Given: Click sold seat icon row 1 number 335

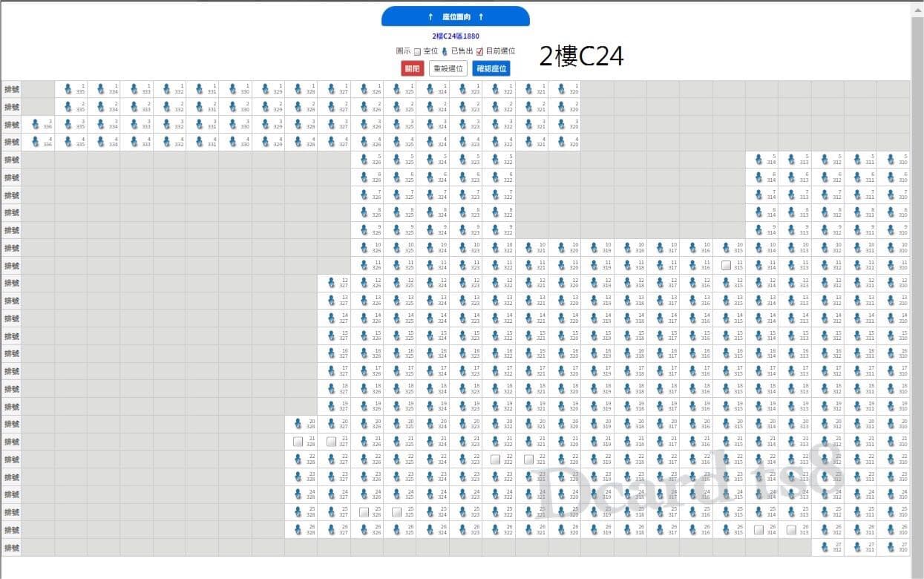Looking at the screenshot, I should [x=68, y=88].
